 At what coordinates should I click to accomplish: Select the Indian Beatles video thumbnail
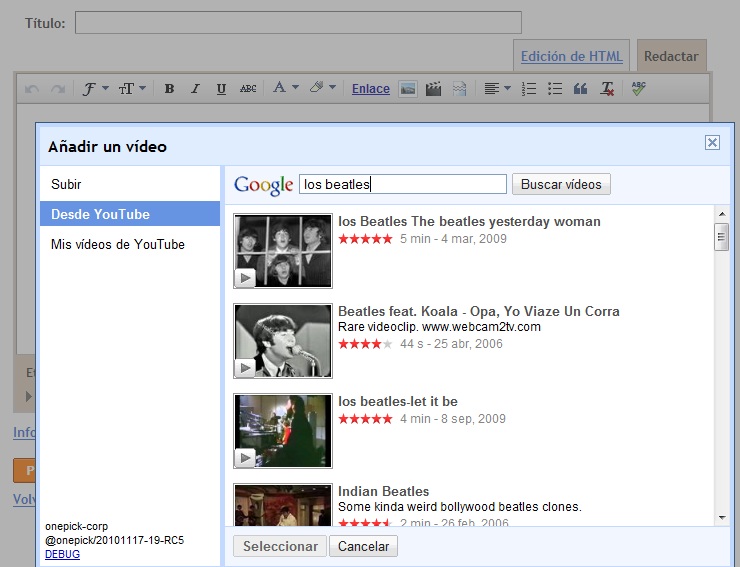point(283,505)
